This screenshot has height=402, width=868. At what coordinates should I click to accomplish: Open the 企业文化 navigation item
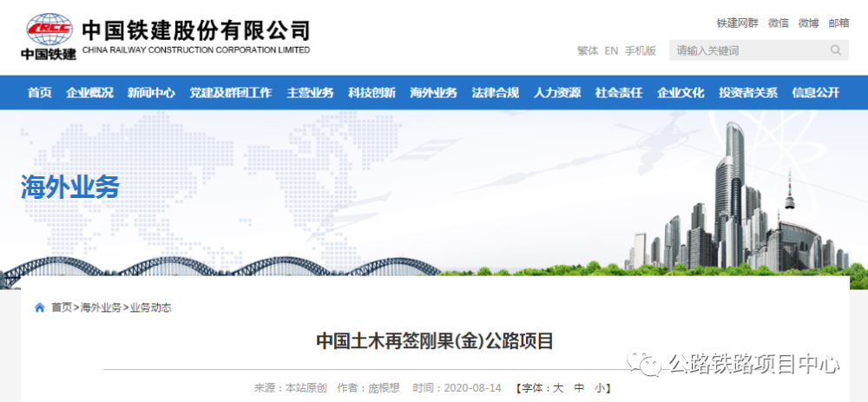coord(681,93)
